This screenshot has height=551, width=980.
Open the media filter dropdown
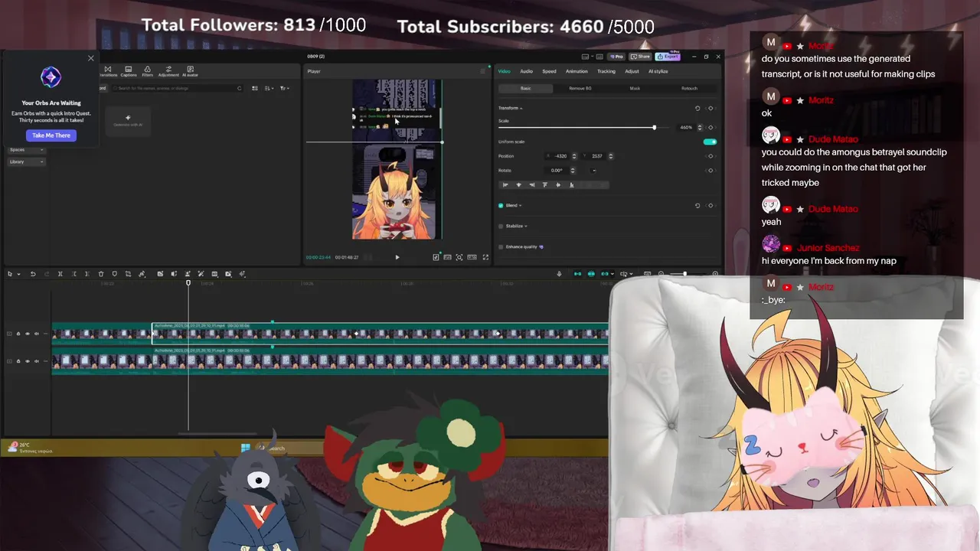[x=284, y=88]
